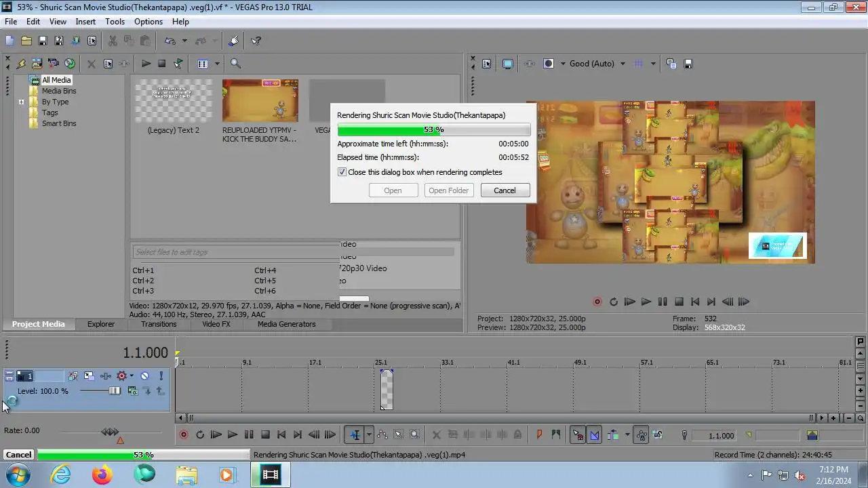Image resolution: width=868 pixels, height=488 pixels.
Task: Click track 1 Level slider handle
Action: coord(115,391)
